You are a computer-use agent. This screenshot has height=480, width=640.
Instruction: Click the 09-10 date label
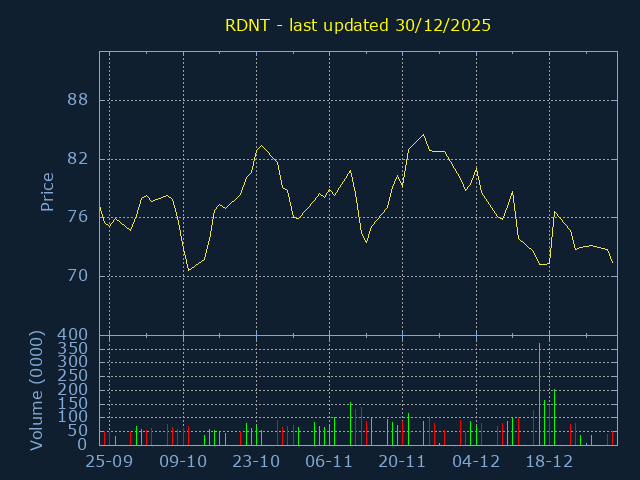coord(183,462)
